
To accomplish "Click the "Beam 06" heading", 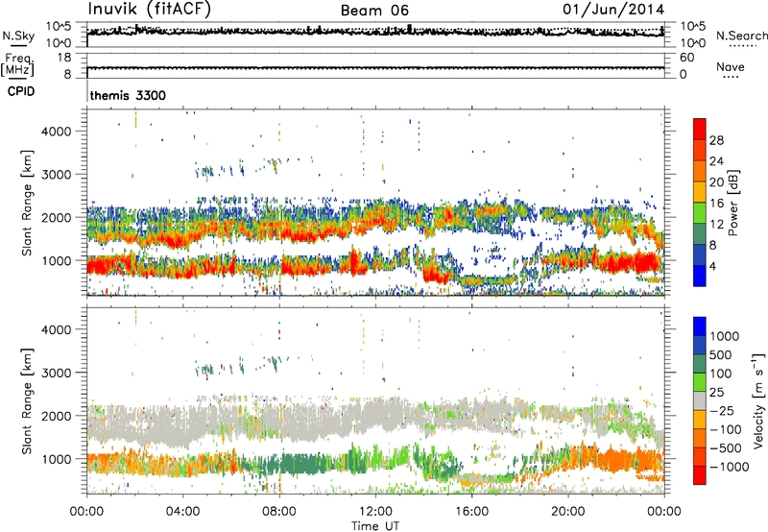I will point(374,11).
